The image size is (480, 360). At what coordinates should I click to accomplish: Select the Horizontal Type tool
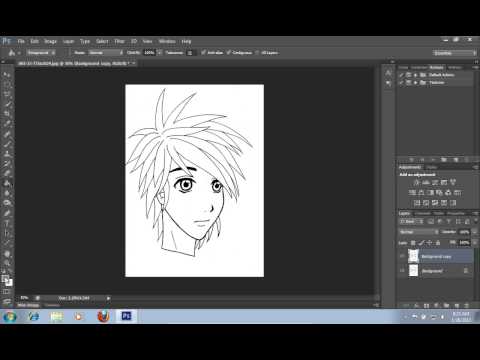coord(7,223)
